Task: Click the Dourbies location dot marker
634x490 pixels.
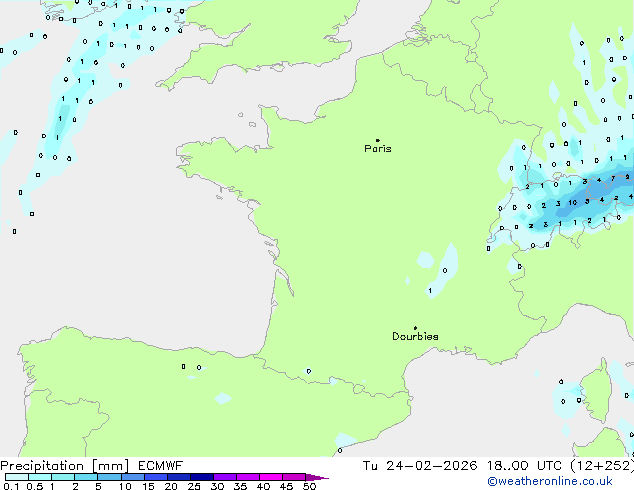Action: 415,328
